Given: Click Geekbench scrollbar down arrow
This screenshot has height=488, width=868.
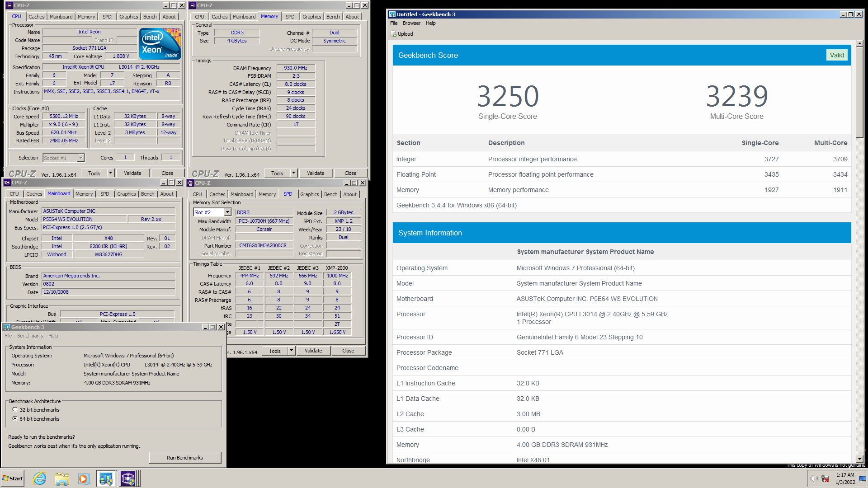Looking at the screenshot, I should click(860, 459).
